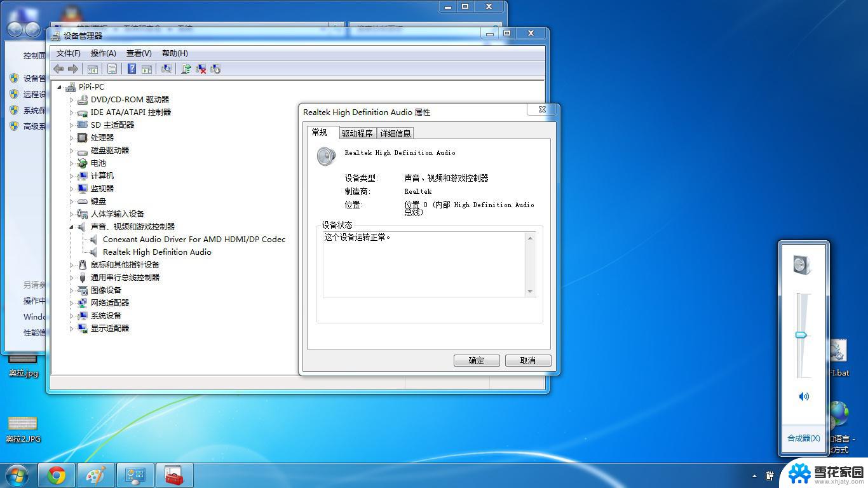This screenshot has height=488, width=868.
Task: Open the 合成器(X) mixer link
Action: [x=804, y=438]
